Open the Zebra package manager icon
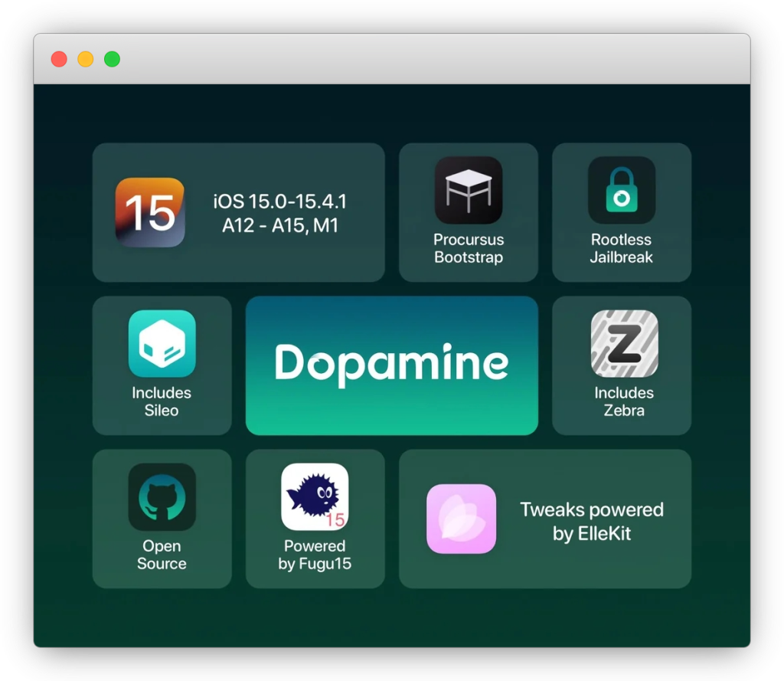This screenshot has height=681, width=784. [x=625, y=343]
